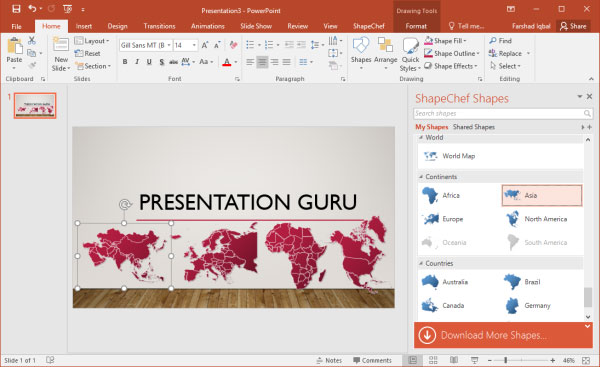Screen dimensions: 600x367
Task: Open Select options in Editing group
Action: 505,66
